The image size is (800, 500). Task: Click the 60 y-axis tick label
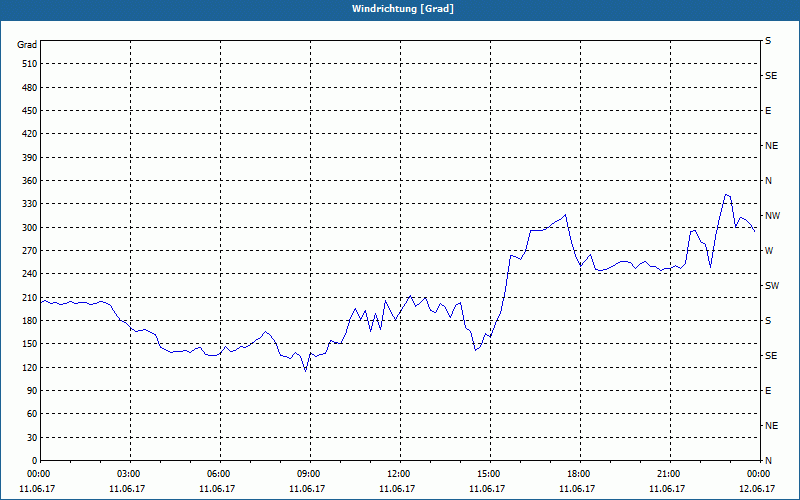[x=32, y=414]
